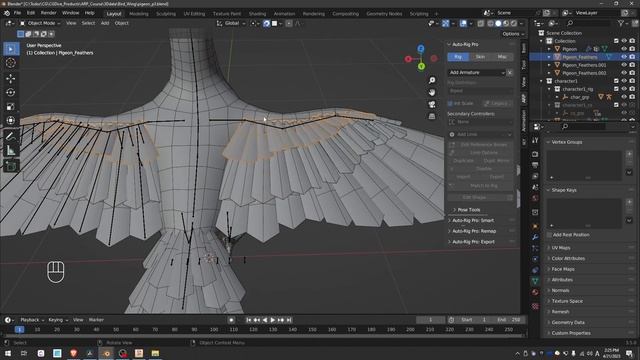The width and height of the screenshot is (640, 360).
Task: Open the Texture checkerboard properties tab
Action: (535, 306)
